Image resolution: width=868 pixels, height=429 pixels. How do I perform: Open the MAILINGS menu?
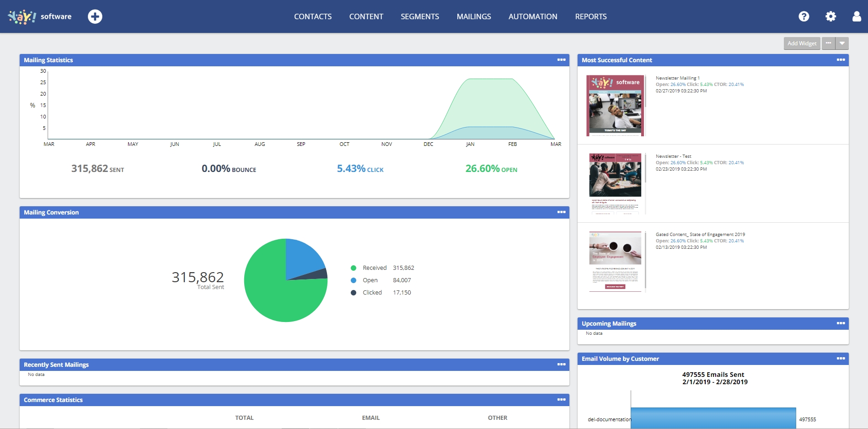coord(474,16)
